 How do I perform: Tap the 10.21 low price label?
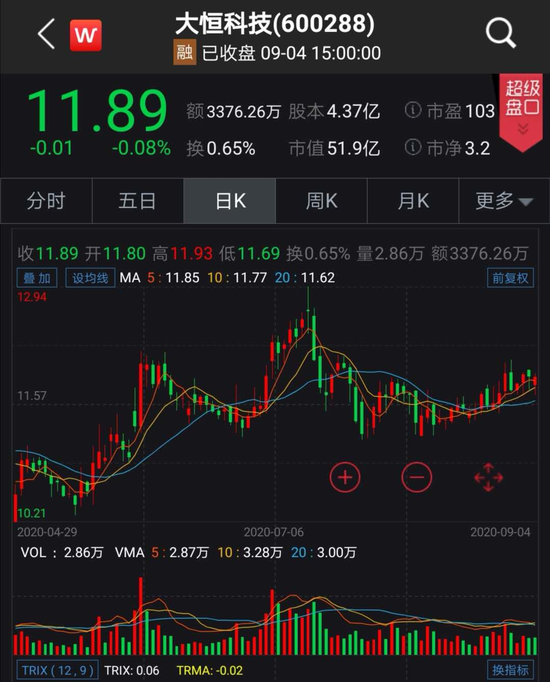32,513
